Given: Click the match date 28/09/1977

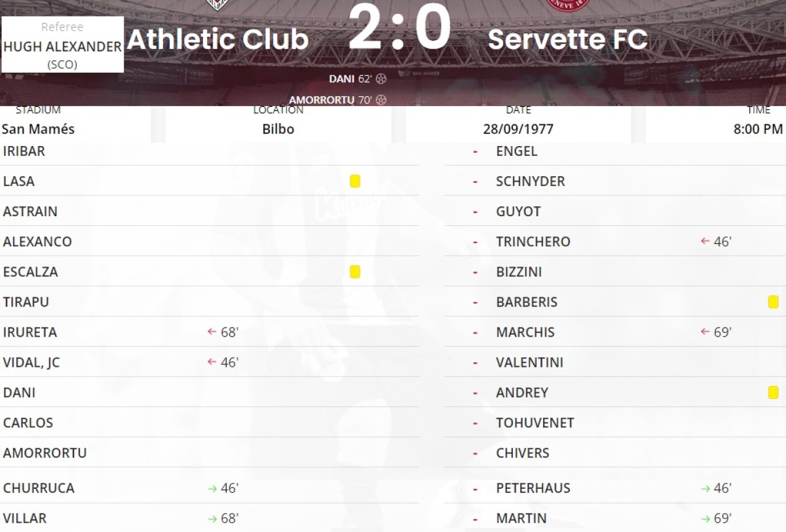Looking at the screenshot, I should pos(518,129).
